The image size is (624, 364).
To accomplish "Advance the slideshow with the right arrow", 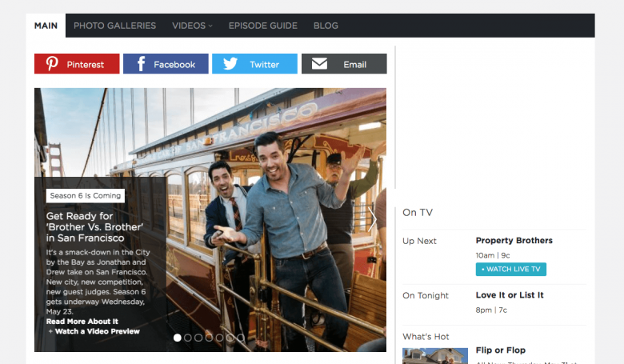I will [373, 219].
